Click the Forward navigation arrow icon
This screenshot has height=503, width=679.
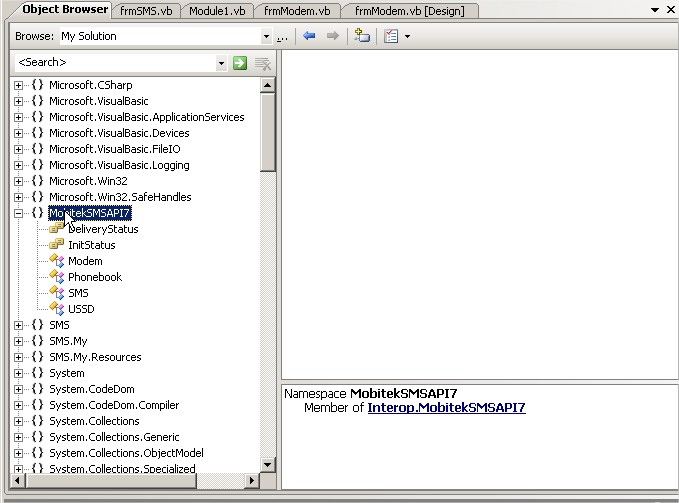coord(332,36)
